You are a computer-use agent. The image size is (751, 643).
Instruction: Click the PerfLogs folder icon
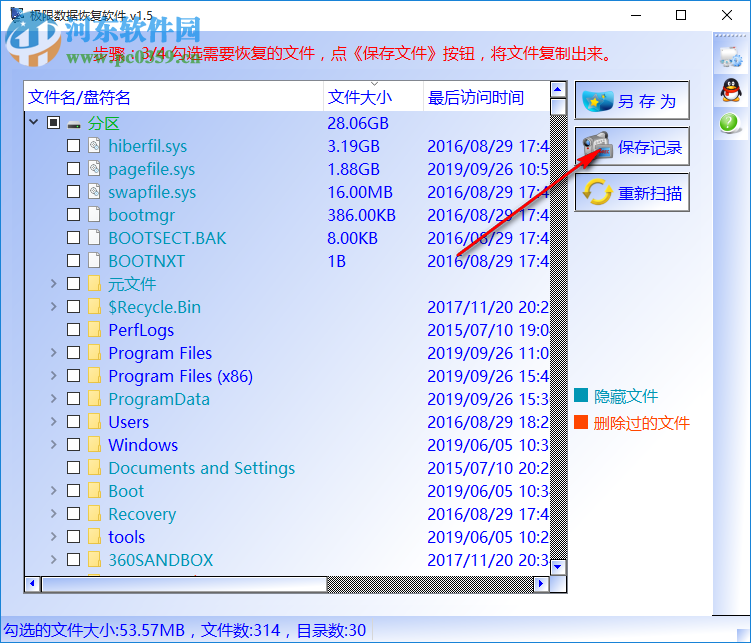pyautogui.click(x=94, y=329)
